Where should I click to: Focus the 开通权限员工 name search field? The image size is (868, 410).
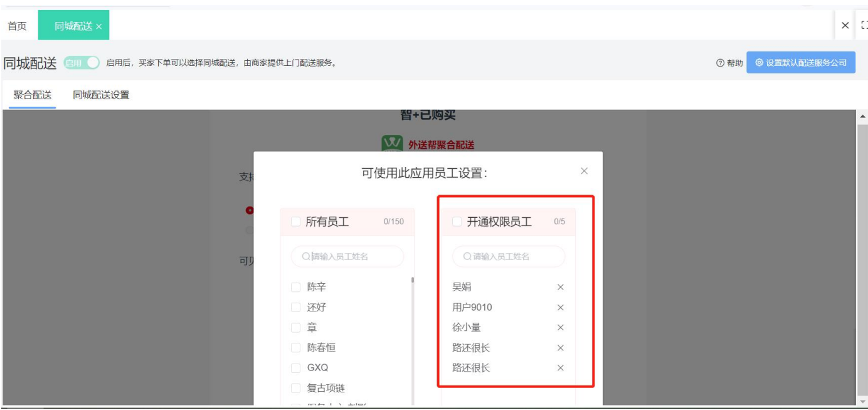(x=509, y=256)
